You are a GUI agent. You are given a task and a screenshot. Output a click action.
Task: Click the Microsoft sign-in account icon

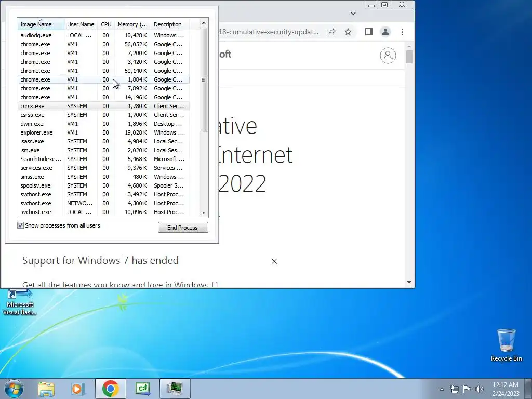[388, 55]
